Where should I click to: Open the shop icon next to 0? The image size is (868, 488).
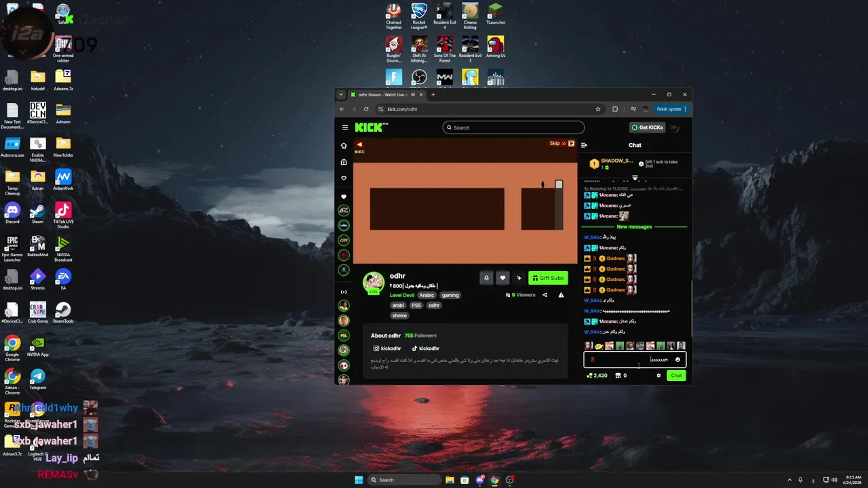point(618,375)
